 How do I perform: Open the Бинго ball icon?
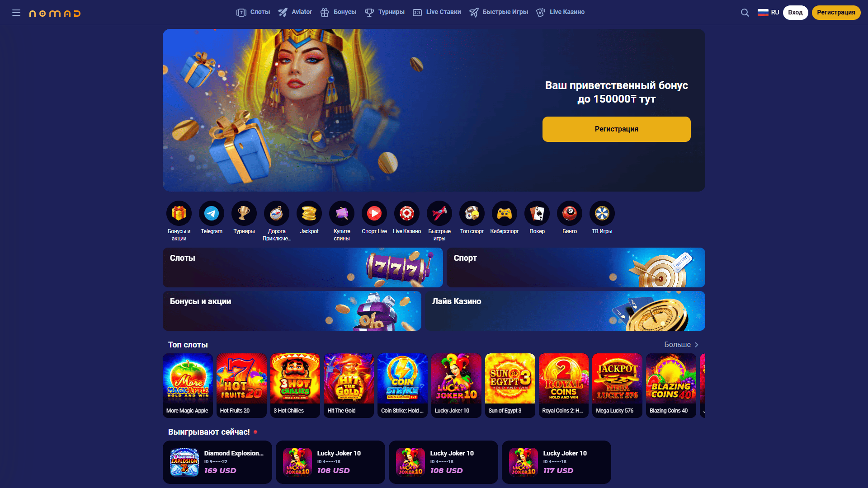point(570,213)
